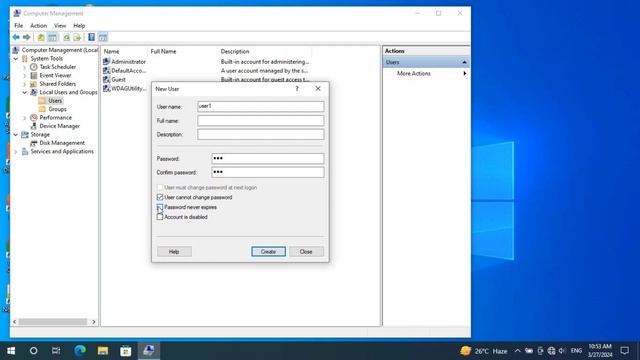Expand the Performance node
The height and width of the screenshot is (360, 640).
click(24, 118)
